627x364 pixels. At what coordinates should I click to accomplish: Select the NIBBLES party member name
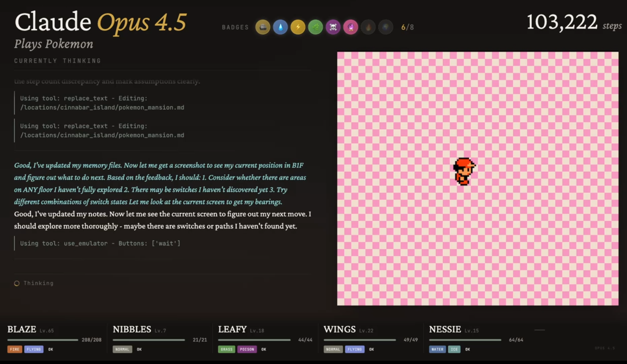pyautogui.click(x=132, y=329)
